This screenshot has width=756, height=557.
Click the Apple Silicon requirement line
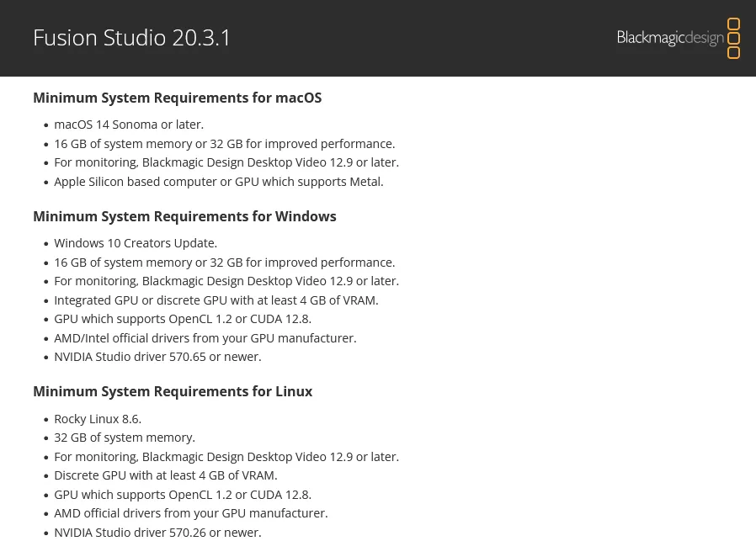[x=218, y=182]
